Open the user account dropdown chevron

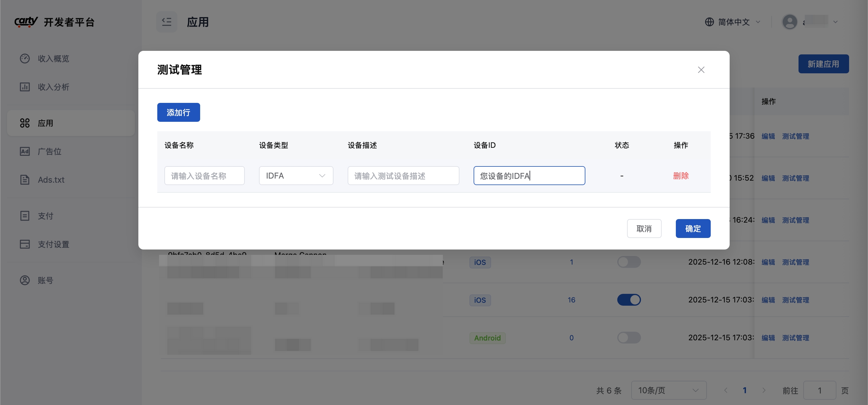click(x=835, y=22)
